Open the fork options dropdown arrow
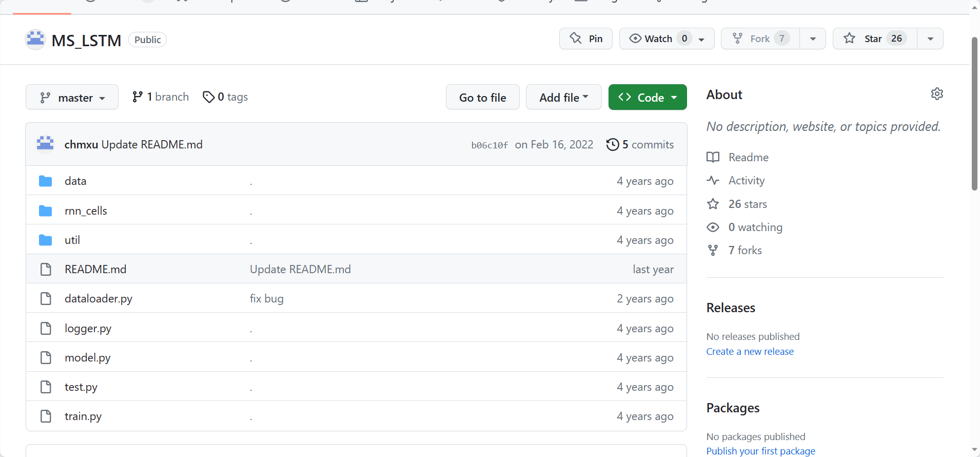This screenshot has height=457, width=980. tap(813, 39)
